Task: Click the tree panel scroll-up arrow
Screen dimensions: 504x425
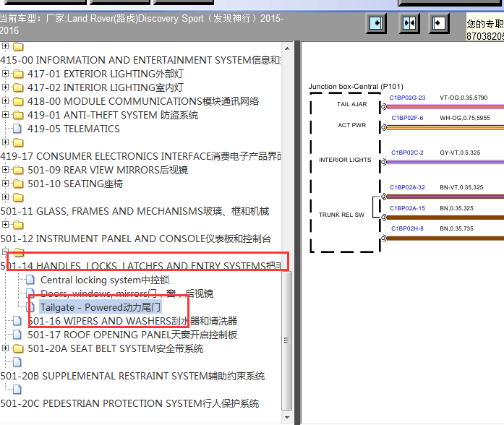Action: [x=287, y=48]
